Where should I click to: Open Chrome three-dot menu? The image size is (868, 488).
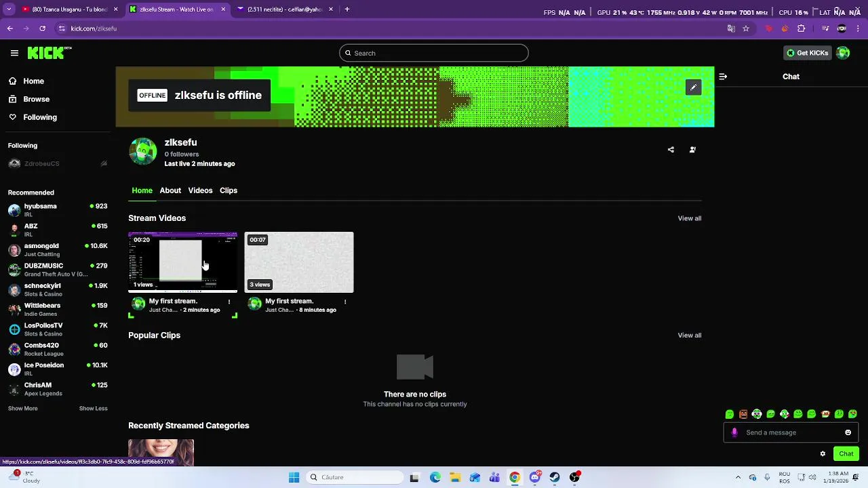(x=858, y=28)
